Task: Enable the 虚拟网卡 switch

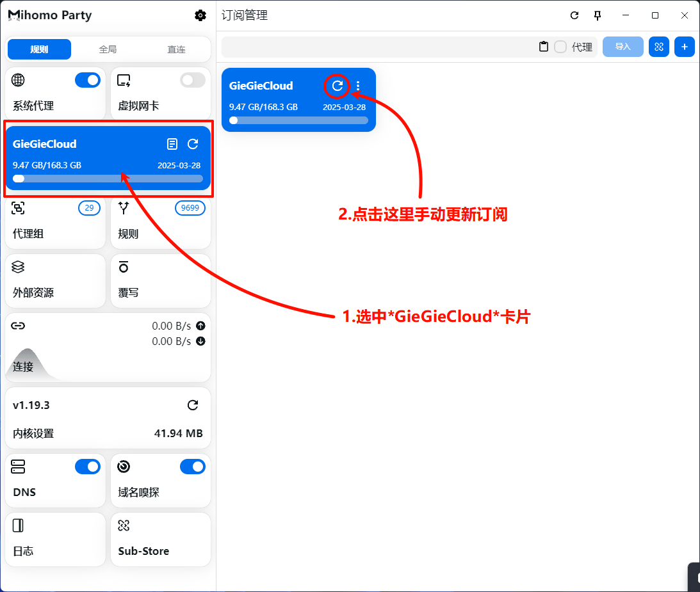Action: (x=193, y=80)
